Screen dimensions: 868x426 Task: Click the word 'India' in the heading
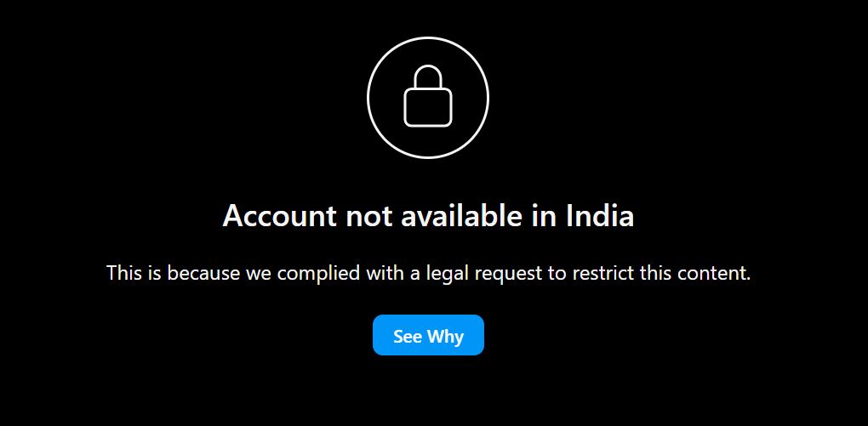click(600, 216)
